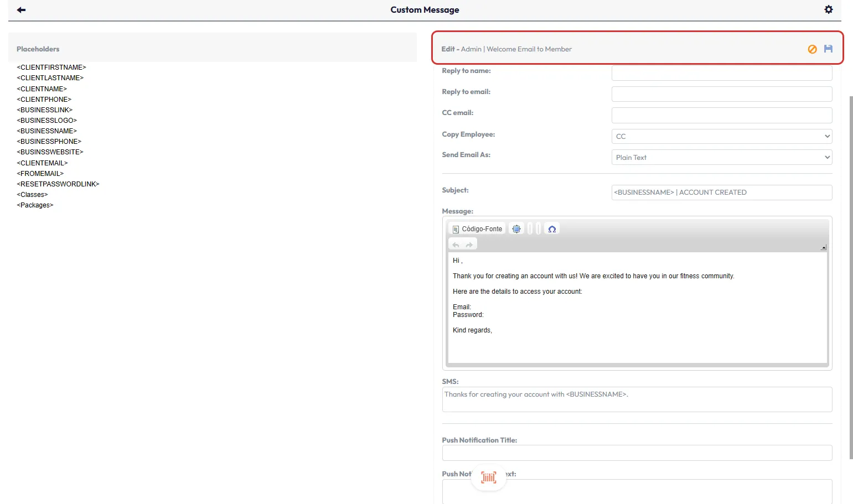Save the message with the floppy disk icon
This screenshot has height=504, width=853.
[x=828, y=49]
